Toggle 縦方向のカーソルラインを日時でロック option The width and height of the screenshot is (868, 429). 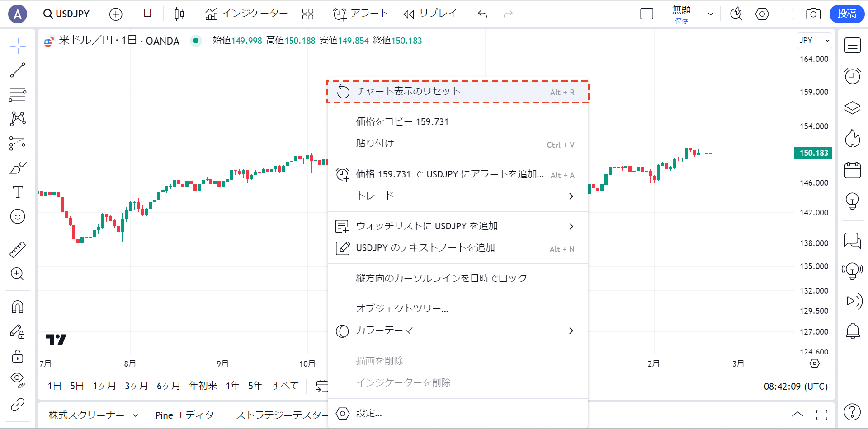[458, 278]
